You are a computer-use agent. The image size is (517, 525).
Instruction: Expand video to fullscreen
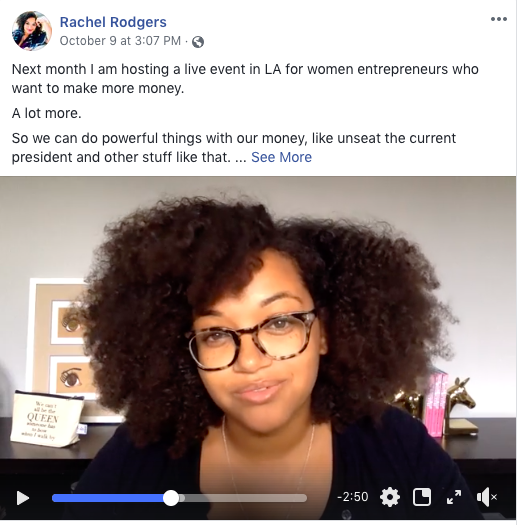click(x=454, y=497)
